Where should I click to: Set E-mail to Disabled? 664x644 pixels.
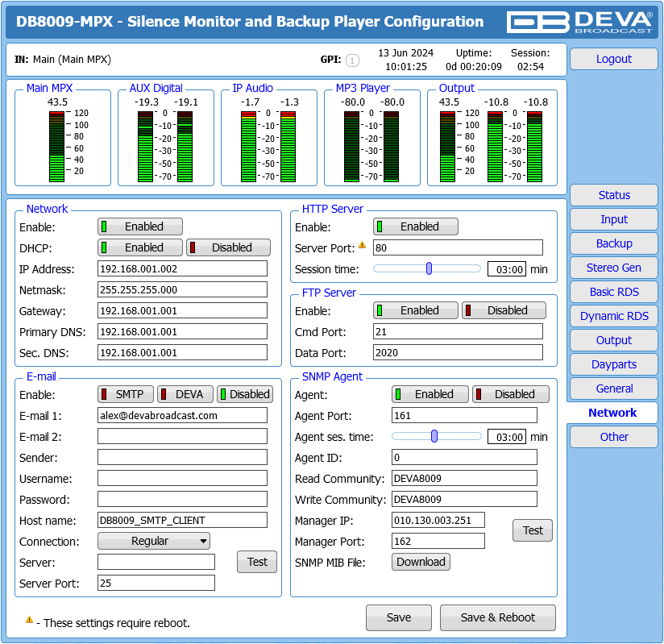pos(245,394)
